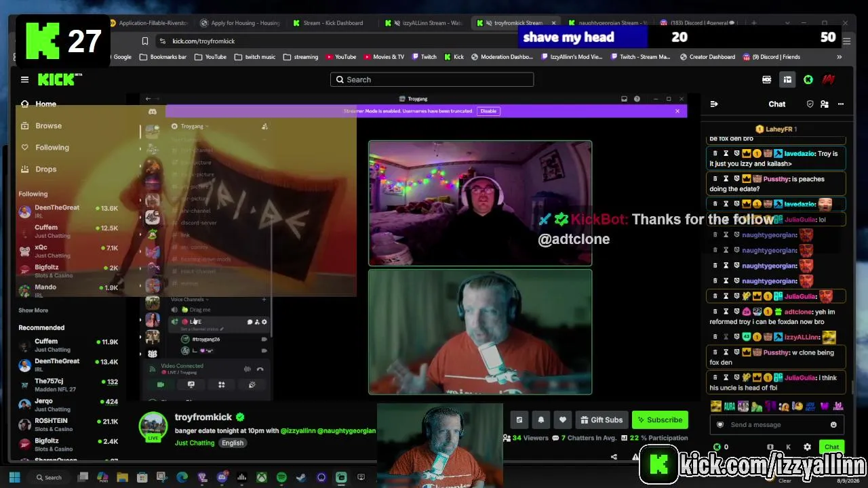The height and width of the screenshot is (488, 868).
Task: Focus the Kick search box
Action: (432, 80)
